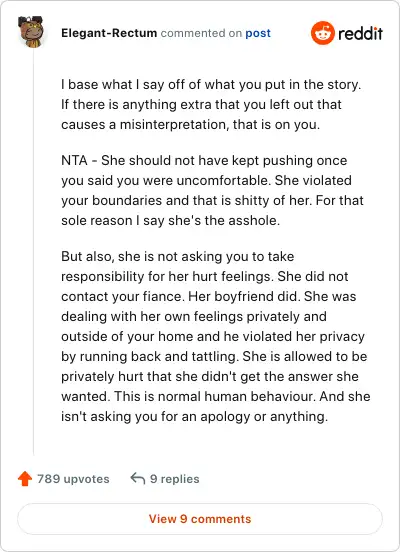Click the "commented on" label
Screen dimensions: 400x552
(201, 33)
